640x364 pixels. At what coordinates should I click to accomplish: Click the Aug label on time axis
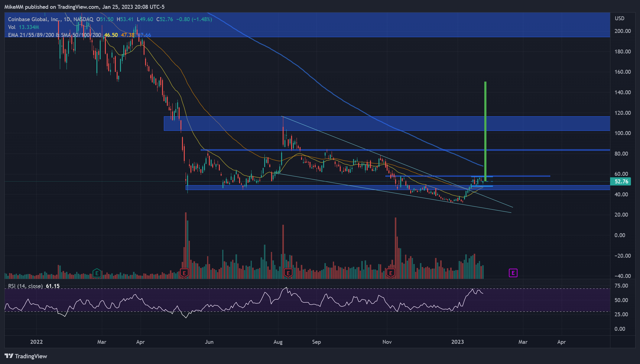point(278,342)
